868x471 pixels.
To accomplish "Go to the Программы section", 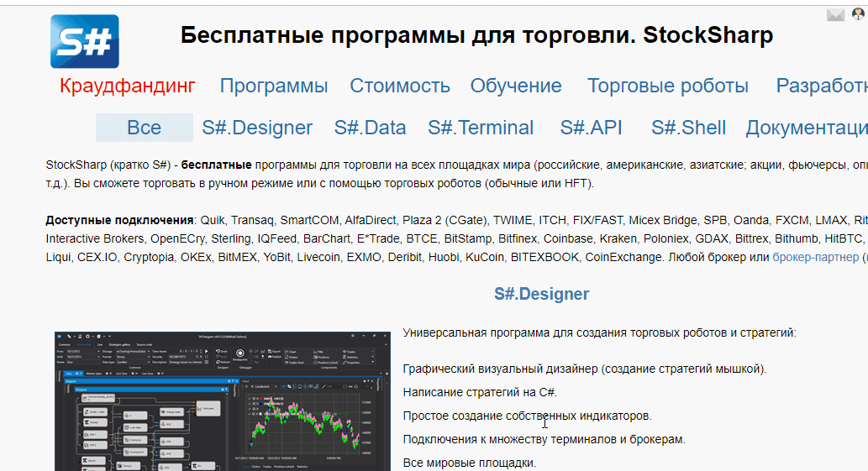I will click(x=273, y=86).
